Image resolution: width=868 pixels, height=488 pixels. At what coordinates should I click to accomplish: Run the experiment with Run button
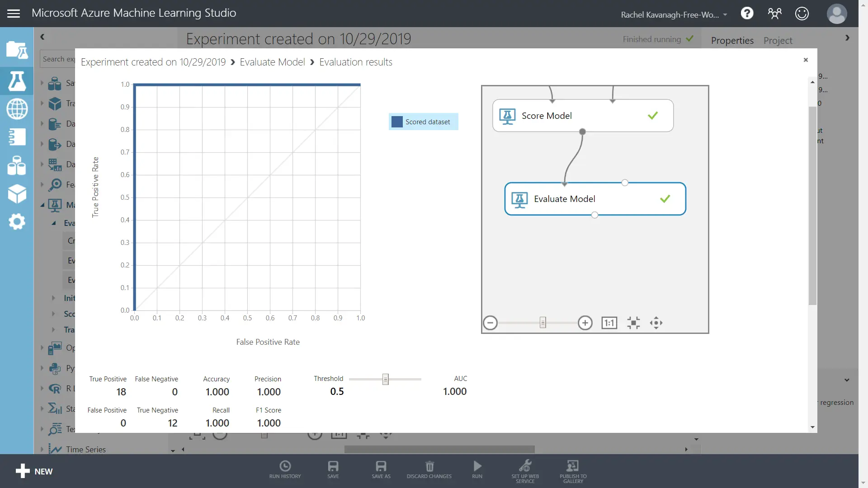click(x=477, y=469)
